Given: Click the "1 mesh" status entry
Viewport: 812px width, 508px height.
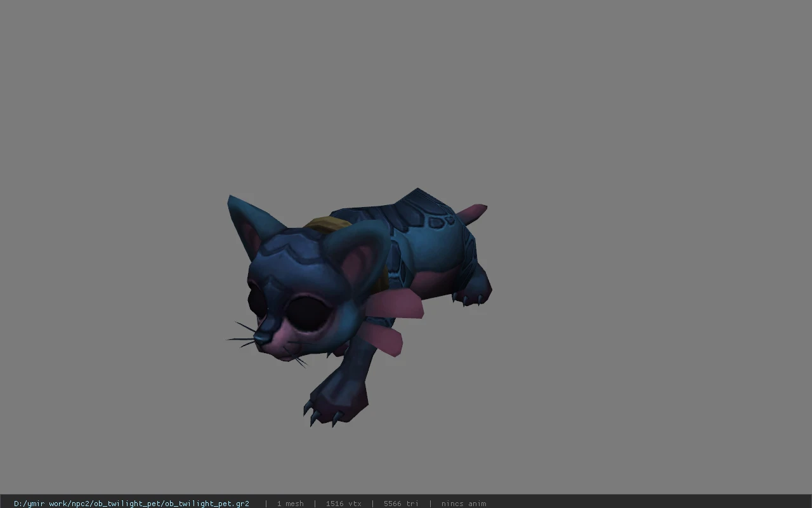Looking at the screenshot, I should point(290,504).
